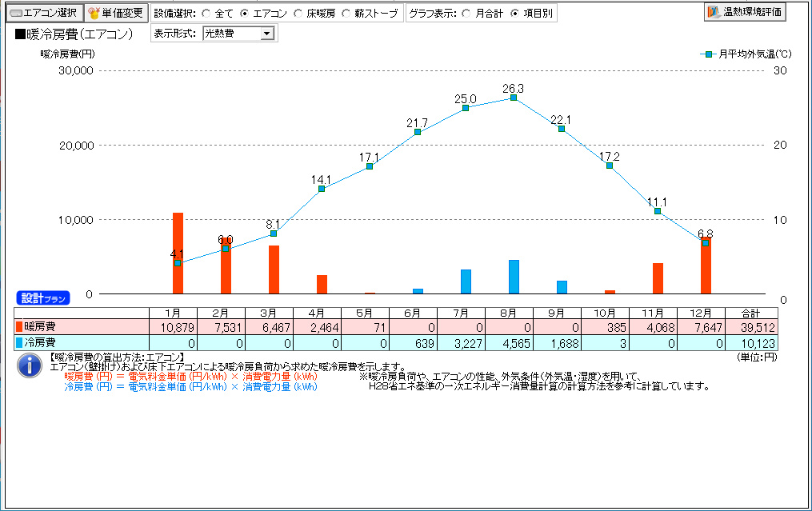This screenshot has height=511, width=812.
Task: Choose the 薪ストーブ radio option
Action: point(347,14)
